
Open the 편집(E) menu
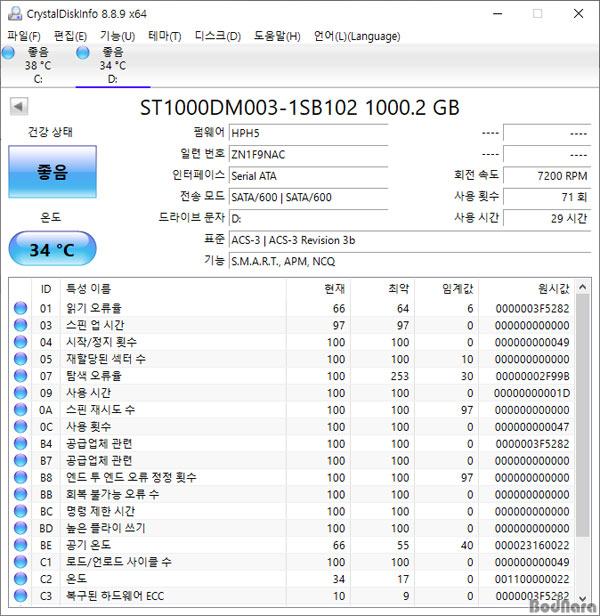70,36
